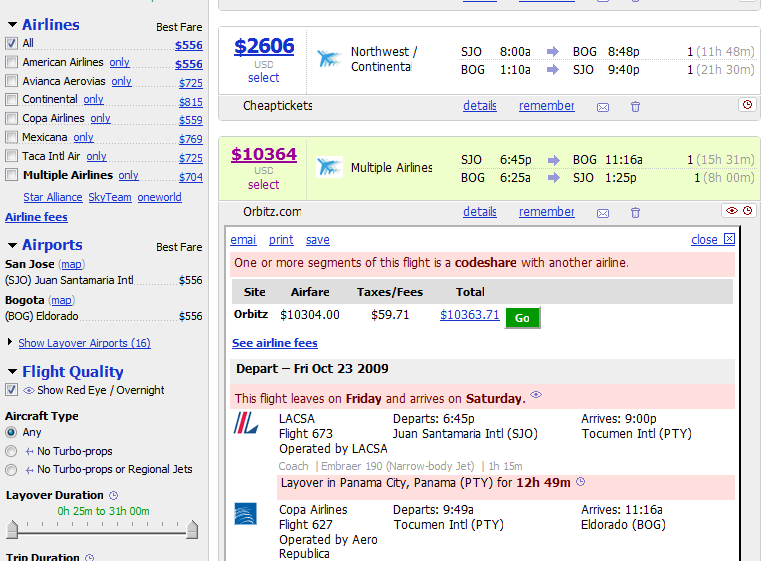
Task: Collapse the Airports section
Action: 13,244
